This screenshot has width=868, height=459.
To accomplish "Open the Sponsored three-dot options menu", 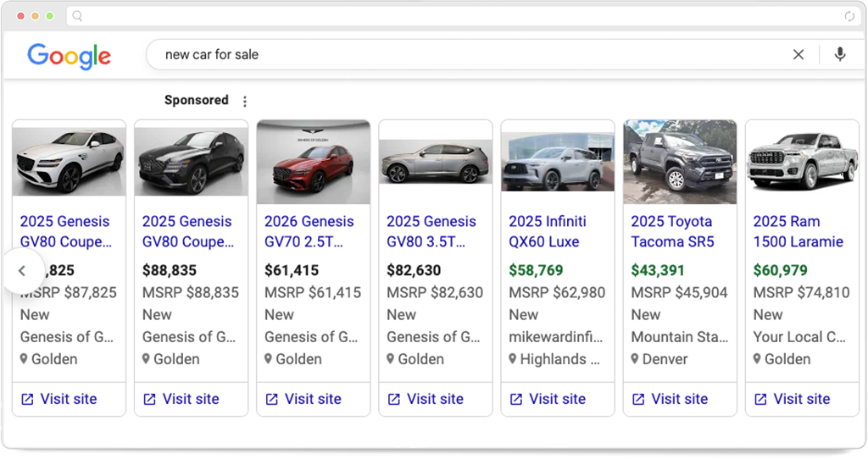I will coord(245,102).
